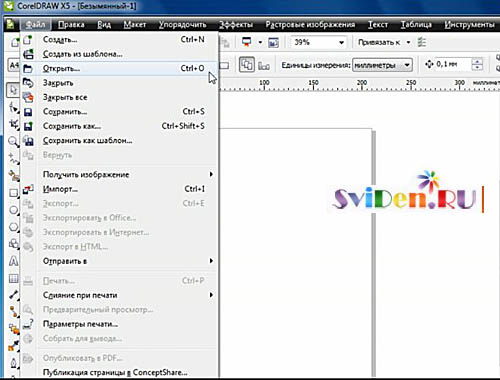500x380 pixels.
Task: Open the Упорядочить menu
Action: coord(182,25)
